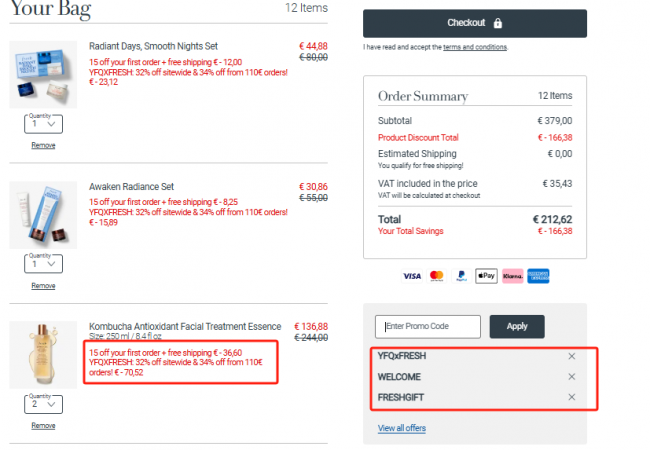
Task: Open the terms and conditions link
Action: pos(475,47)
